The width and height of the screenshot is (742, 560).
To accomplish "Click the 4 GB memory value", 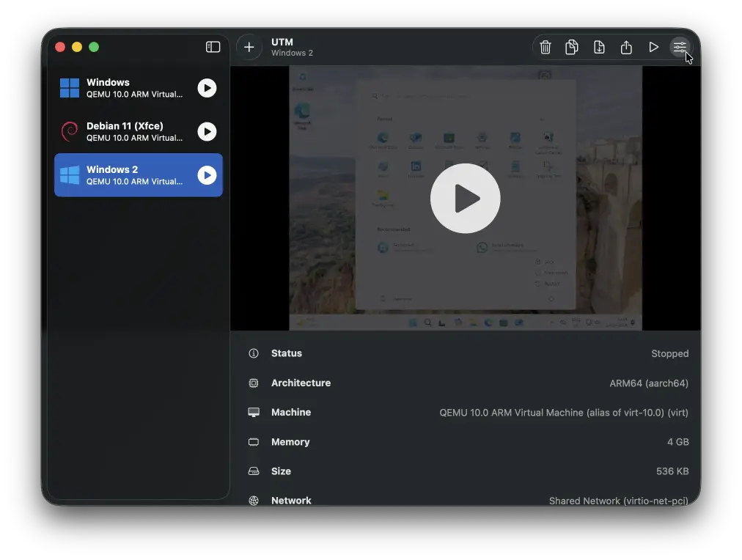I will 677,442.
